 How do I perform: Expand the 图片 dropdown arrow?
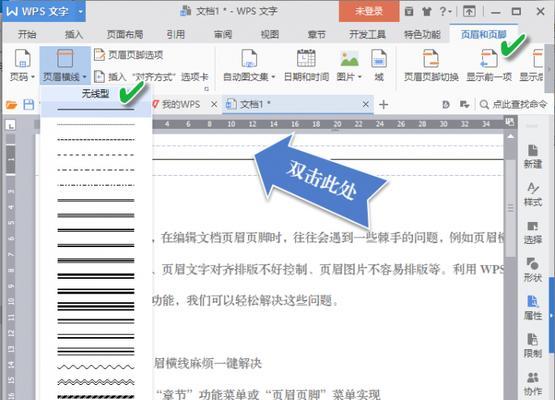pos(360,77)
